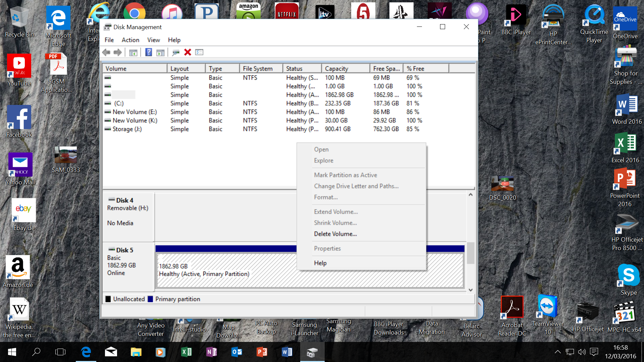The height and width of the screenshot is (362, 644).
Task: Click the Rescan Disks toolbar icon
Action: tap(175, 52)
